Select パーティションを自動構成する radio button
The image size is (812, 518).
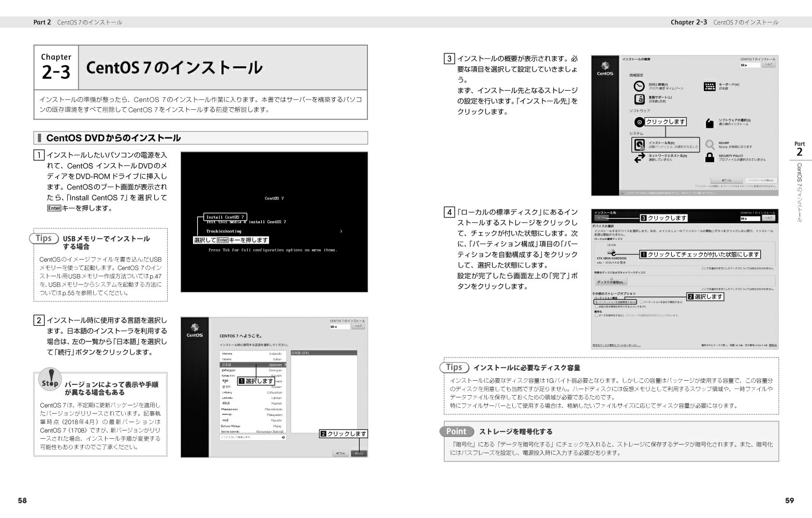tap(596, 302)
